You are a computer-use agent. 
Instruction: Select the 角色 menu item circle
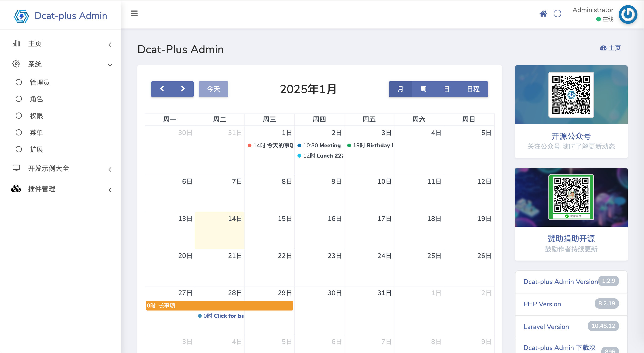pyautogui.click(x=19, y=99)
